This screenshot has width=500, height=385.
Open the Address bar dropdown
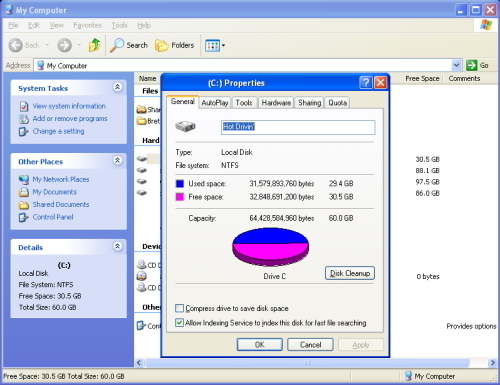(456, 65)
